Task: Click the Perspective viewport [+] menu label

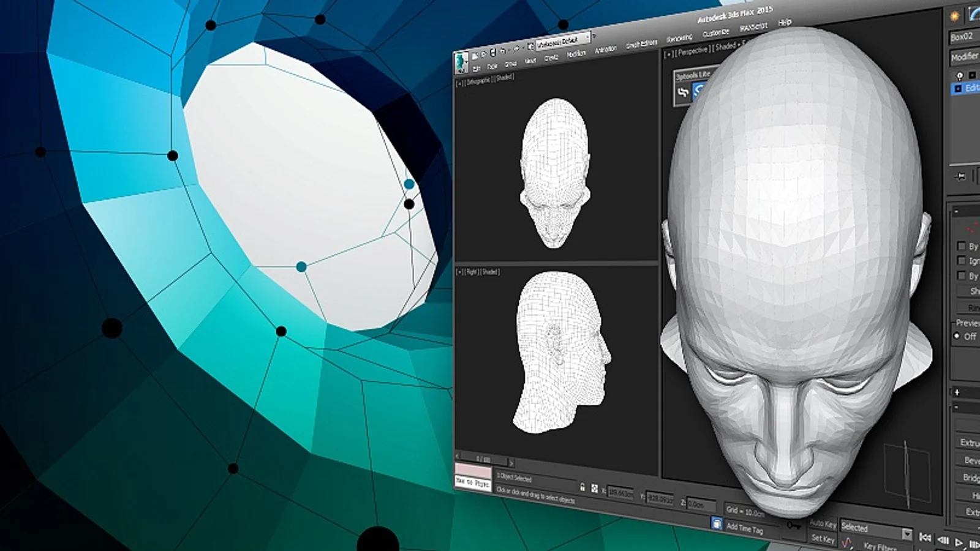Action: 669,54
